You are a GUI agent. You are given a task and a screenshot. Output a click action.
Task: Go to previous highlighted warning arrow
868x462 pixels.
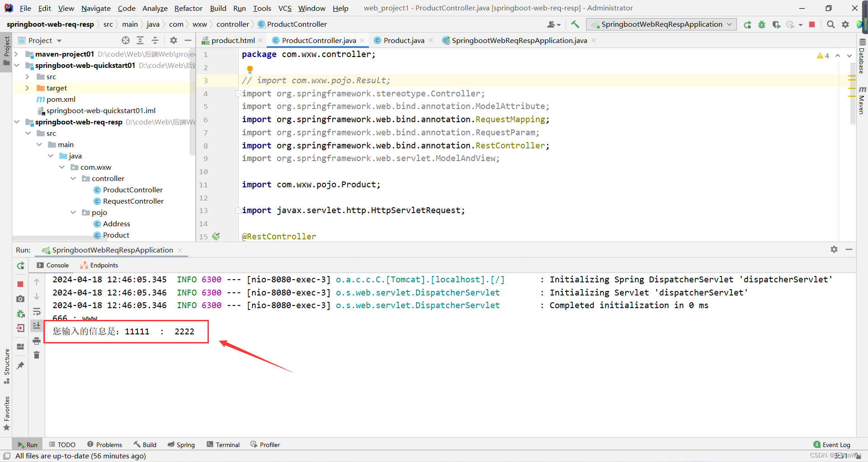[x=838, y=56]
